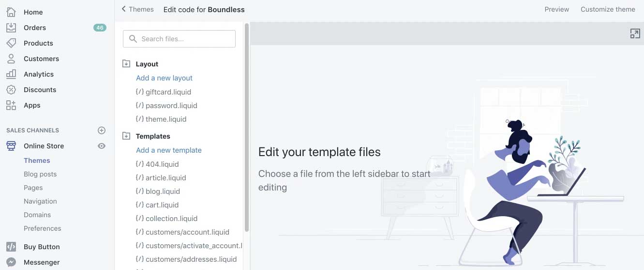644x270 pixels.
Task: Click the Apps grid icon
Action: pyautogui.click(x=11, y=105)
